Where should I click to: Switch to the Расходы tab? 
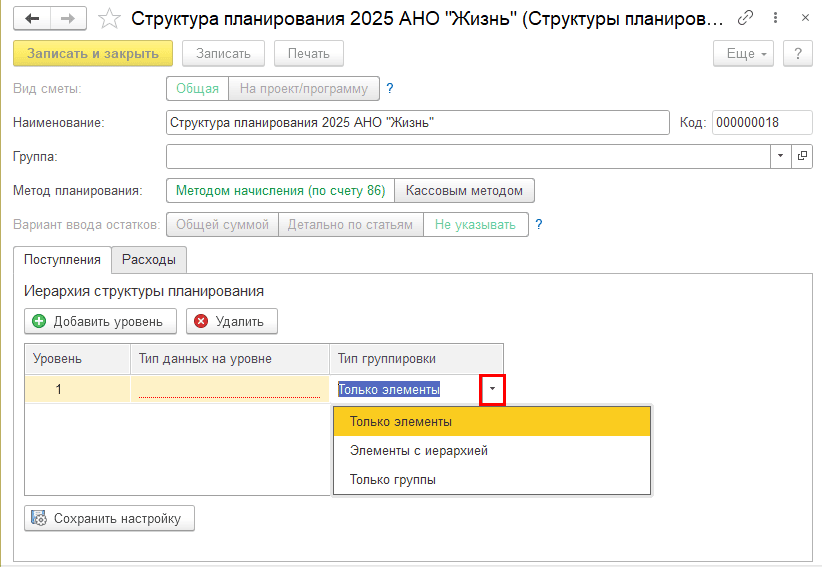coord(149,259)
